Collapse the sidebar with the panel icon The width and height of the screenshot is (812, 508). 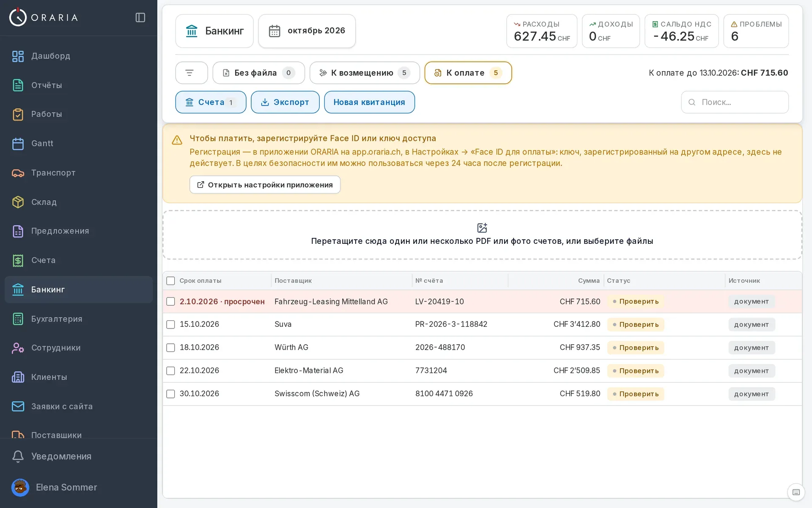coord(140,17)
